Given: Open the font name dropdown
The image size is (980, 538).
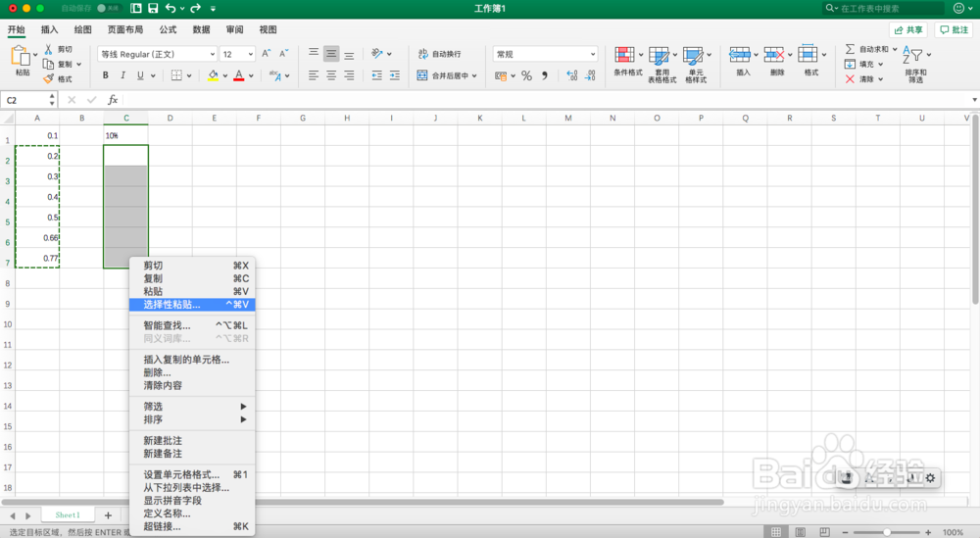Looking at the screenshot, I should tap(213, 54).
